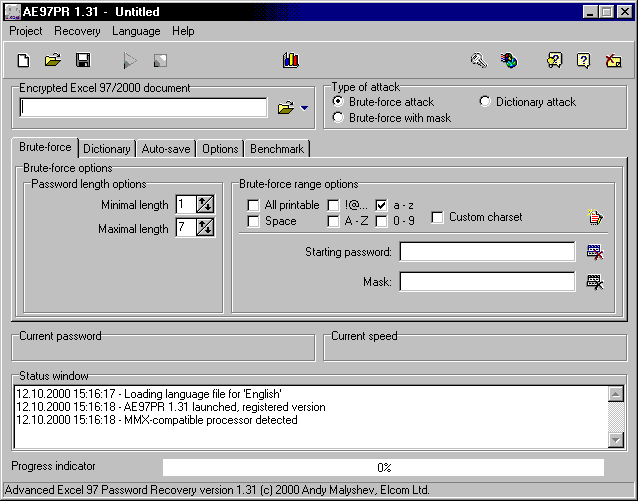The width and height of the screenshot is (638, 501).
Task: Click the progress indicator bar showing 0%
Action: point(383,468)
